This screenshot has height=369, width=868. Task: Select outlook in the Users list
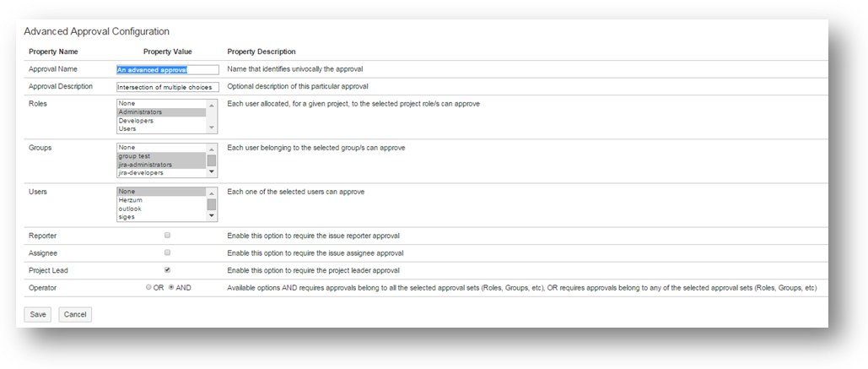click(161, 209)
